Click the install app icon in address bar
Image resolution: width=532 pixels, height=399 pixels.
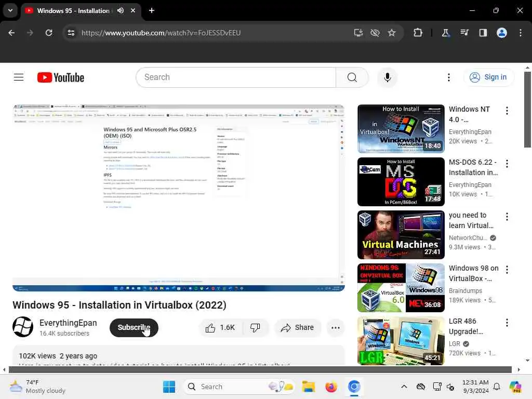point(358,33)
